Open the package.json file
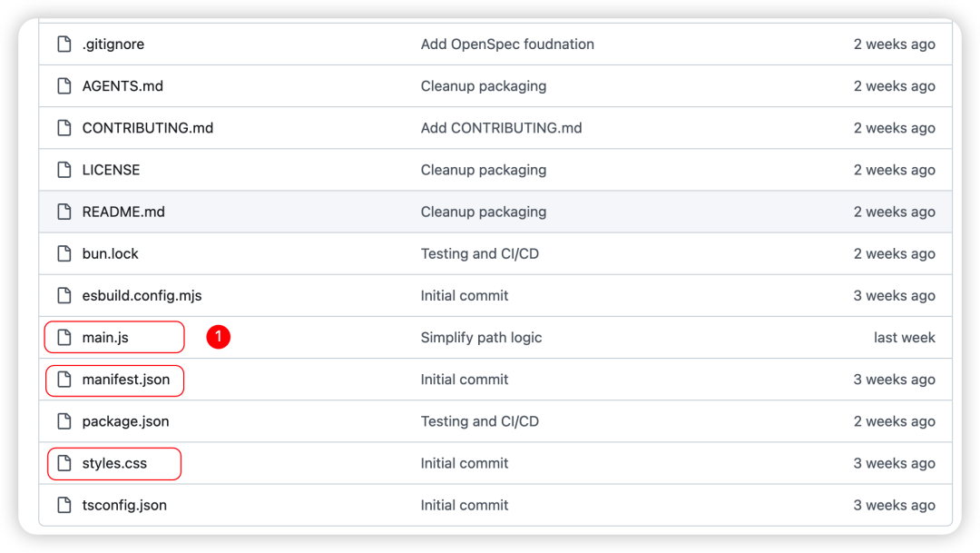 [125, 421]
